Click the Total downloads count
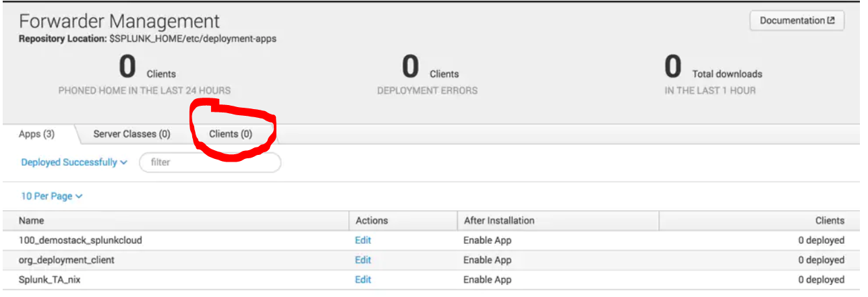Screen dimensions: 868x297 [x=673, y=68]
